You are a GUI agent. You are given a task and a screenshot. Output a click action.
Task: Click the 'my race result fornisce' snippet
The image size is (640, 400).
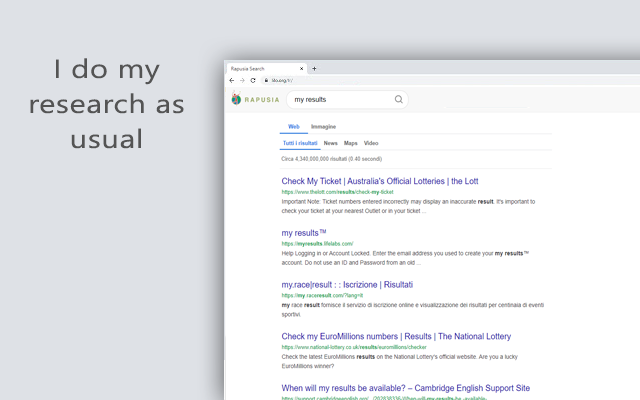413,310
